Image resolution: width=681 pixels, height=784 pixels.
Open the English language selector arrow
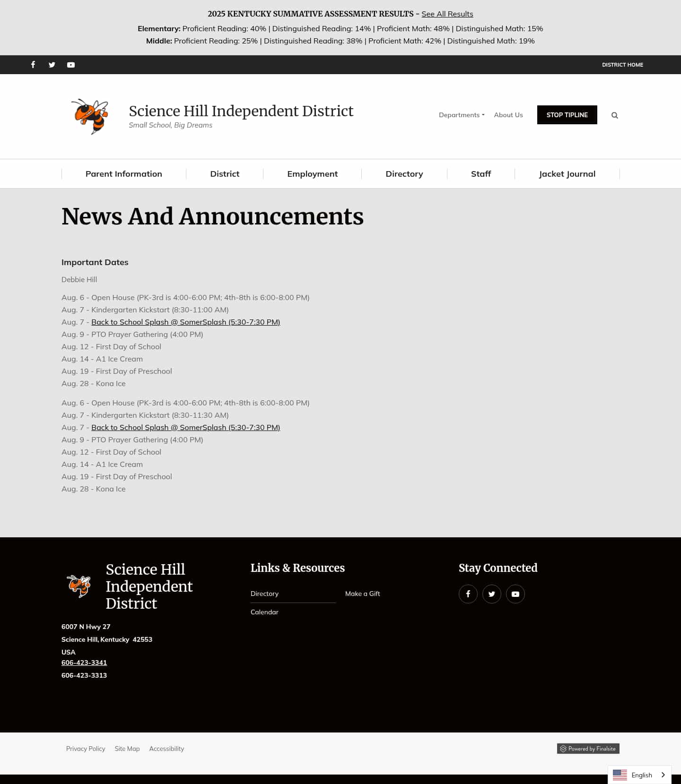[x=663, y=775]
